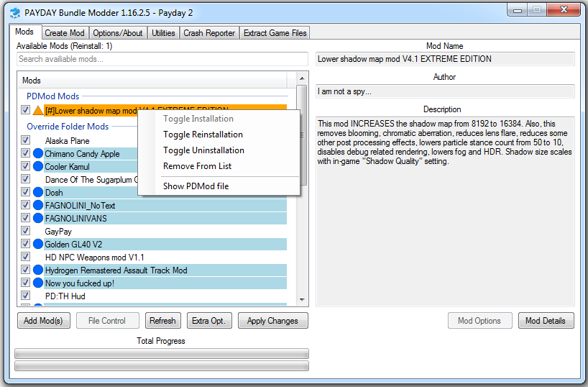Toggle the Dance Of The Sugarplum checkbox
The width and height of the screenshot is (588, 387).
(25, 179)
